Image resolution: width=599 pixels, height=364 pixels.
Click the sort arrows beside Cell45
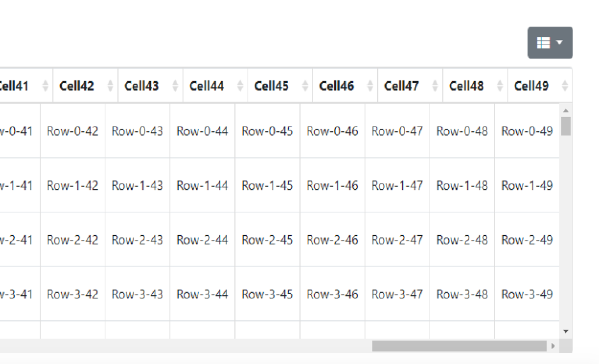click(x=305, y=86)
